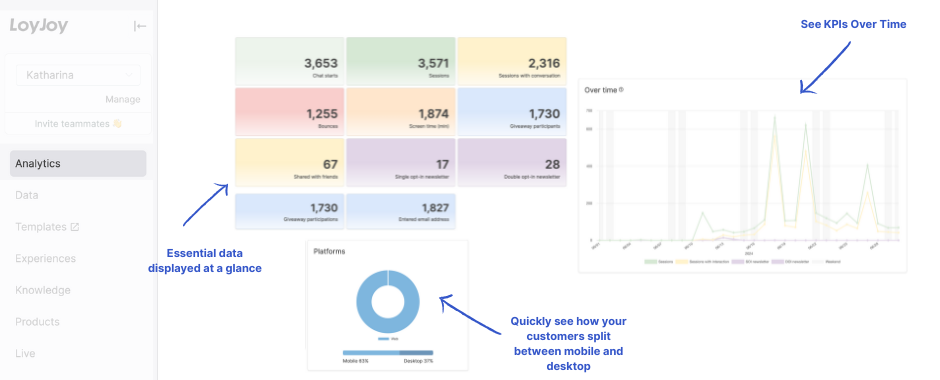940x380 pixels.
Task: Click the Giveaway participations card
Action: (290, 211)
